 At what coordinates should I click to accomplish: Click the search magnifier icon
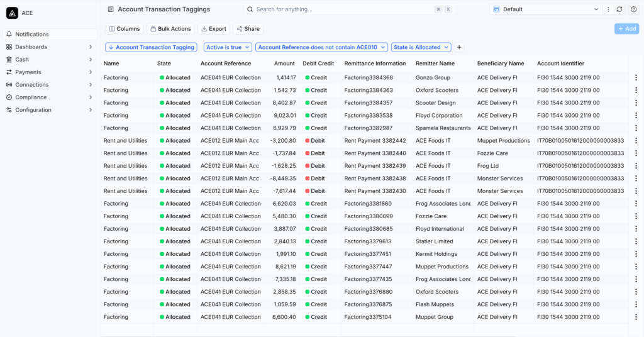[250, 9]
